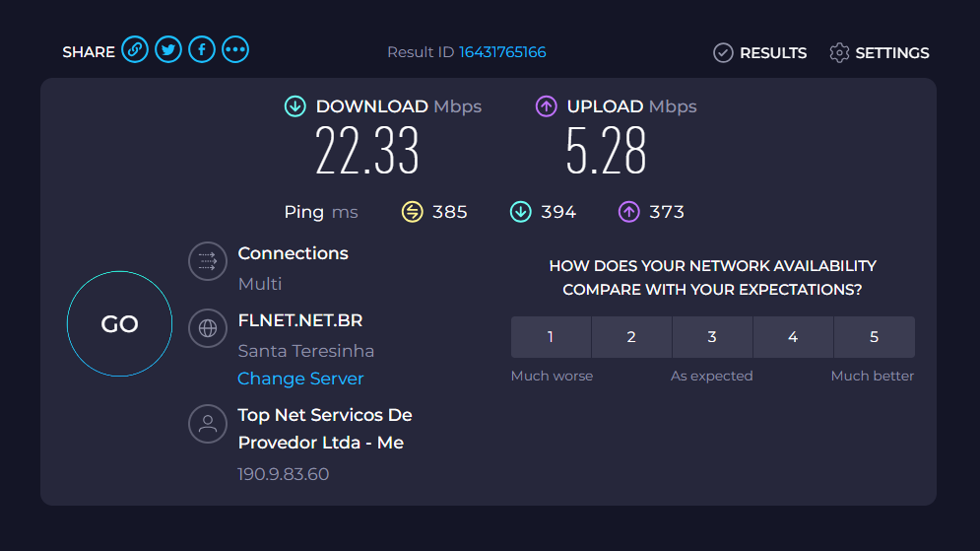980x551 pixels.
Task: Open the RESULTS page
Action: 773,53
